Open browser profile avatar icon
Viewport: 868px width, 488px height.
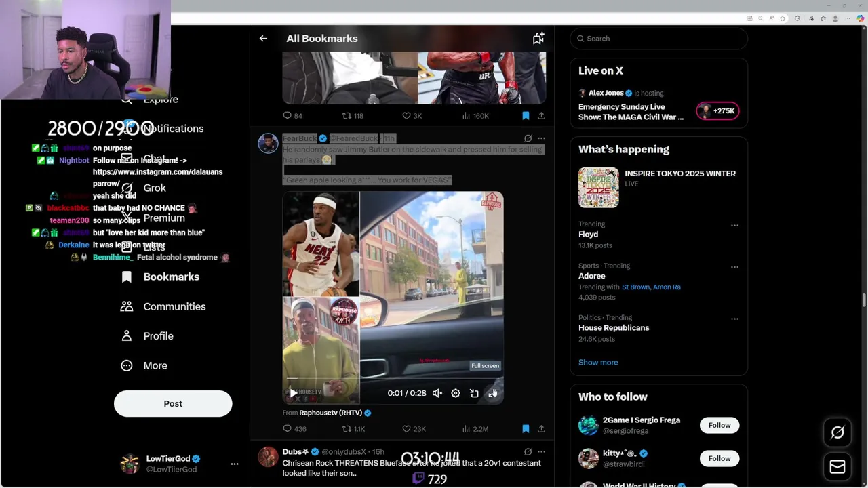click(835, 18)
